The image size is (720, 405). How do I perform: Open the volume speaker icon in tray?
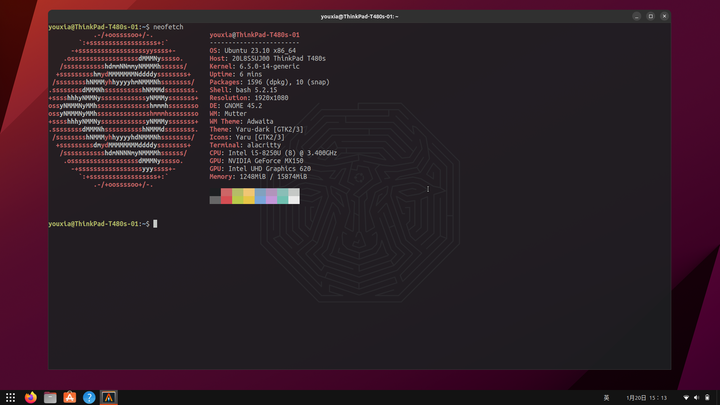click(x=697, y=398)
